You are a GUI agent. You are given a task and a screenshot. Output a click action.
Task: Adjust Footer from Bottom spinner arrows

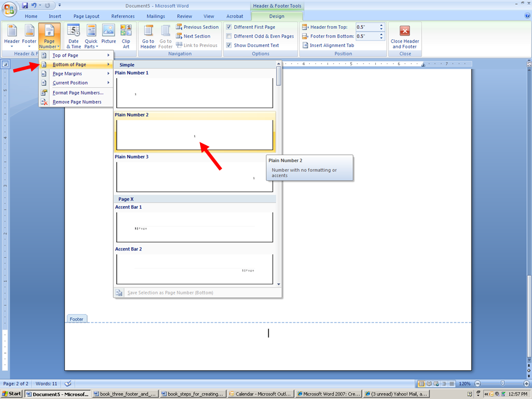pyautogui.click(x=381, y=36)
